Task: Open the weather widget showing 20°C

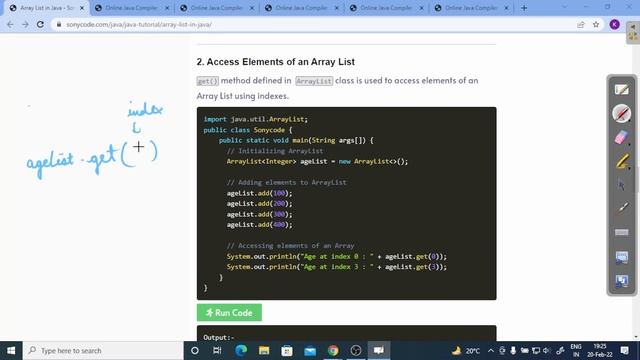Action: point(465,351)
